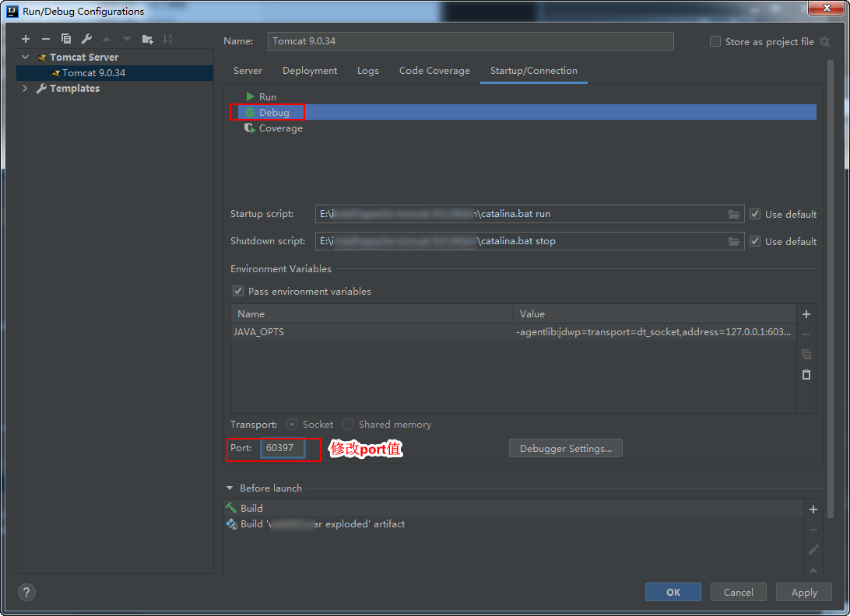Create new folder icon in toolbar
850x616 pixels.
click(x=147, y=39)
